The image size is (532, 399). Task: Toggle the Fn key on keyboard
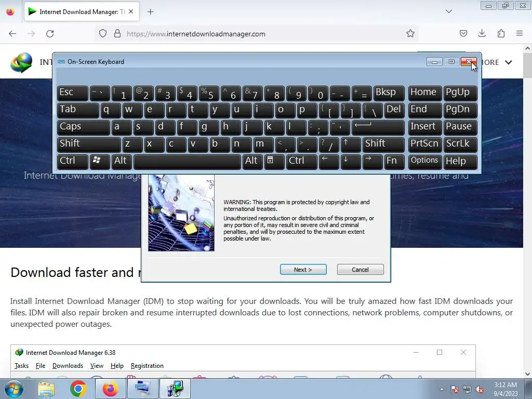coord(394,161)
